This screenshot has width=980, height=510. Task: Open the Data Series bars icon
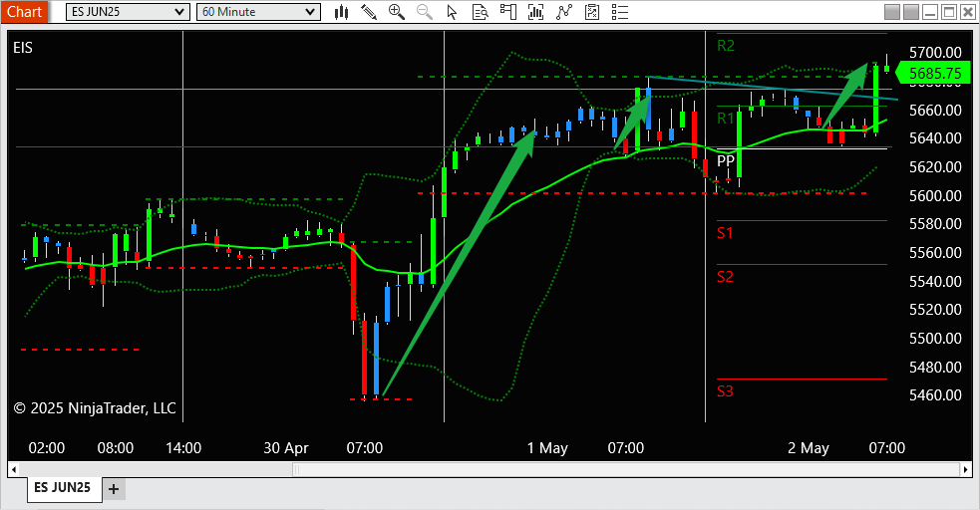point(535,12)
